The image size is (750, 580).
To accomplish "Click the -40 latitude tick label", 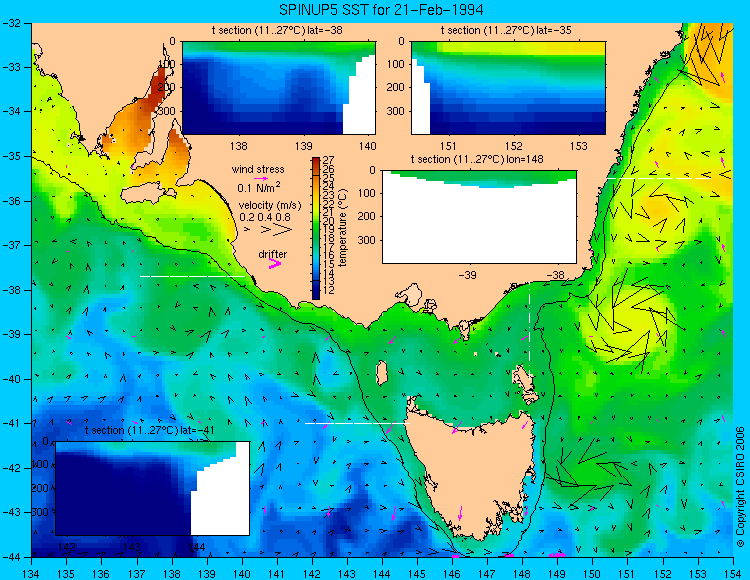I will 10,379.
